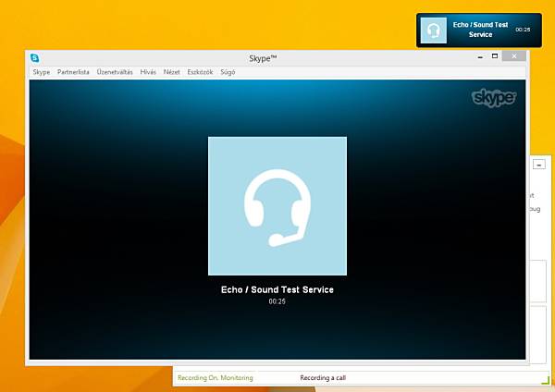Screen dimensions: 555x392
Task: Open the Skype menu in menu bar
Action: pyautogui.click(x=42, y=72)
